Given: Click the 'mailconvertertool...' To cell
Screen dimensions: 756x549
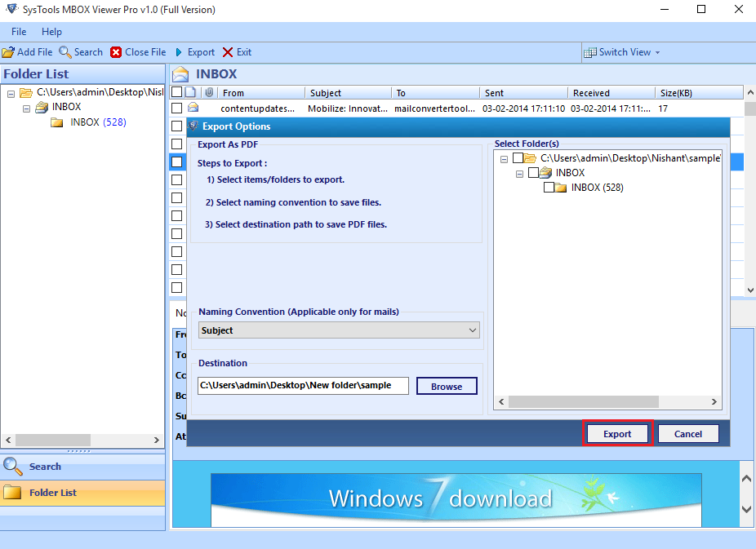Looking at the screenshot, I should pos(434,108).
